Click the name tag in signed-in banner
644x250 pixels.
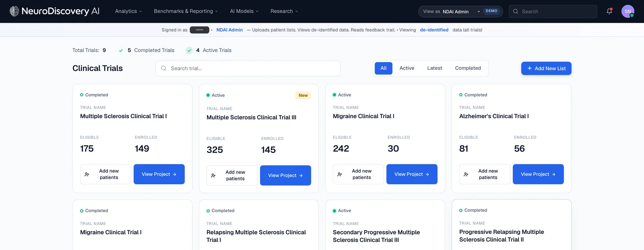coord(200,30)
